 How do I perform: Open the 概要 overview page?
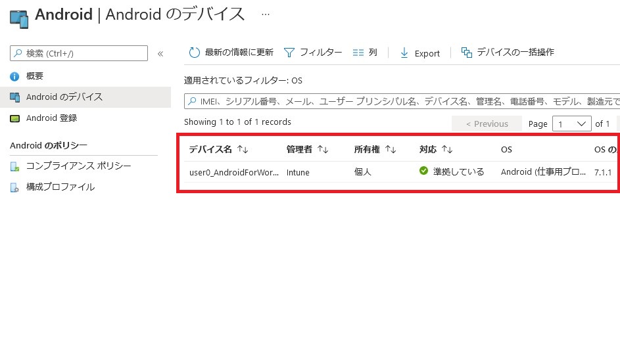[x=34, y=76]
